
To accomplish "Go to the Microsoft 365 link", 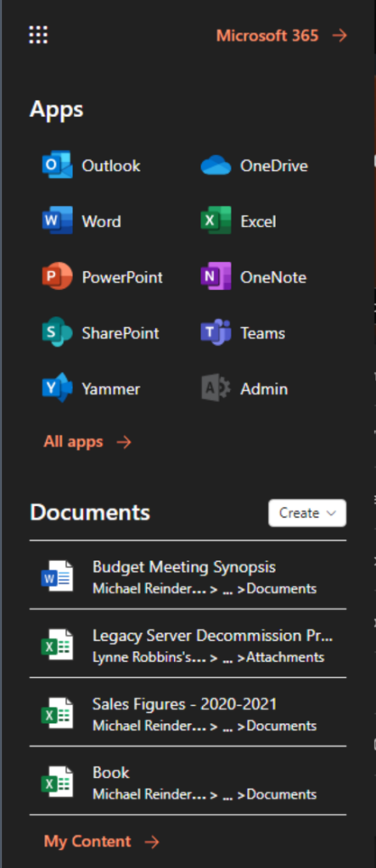I will [267, 36].
